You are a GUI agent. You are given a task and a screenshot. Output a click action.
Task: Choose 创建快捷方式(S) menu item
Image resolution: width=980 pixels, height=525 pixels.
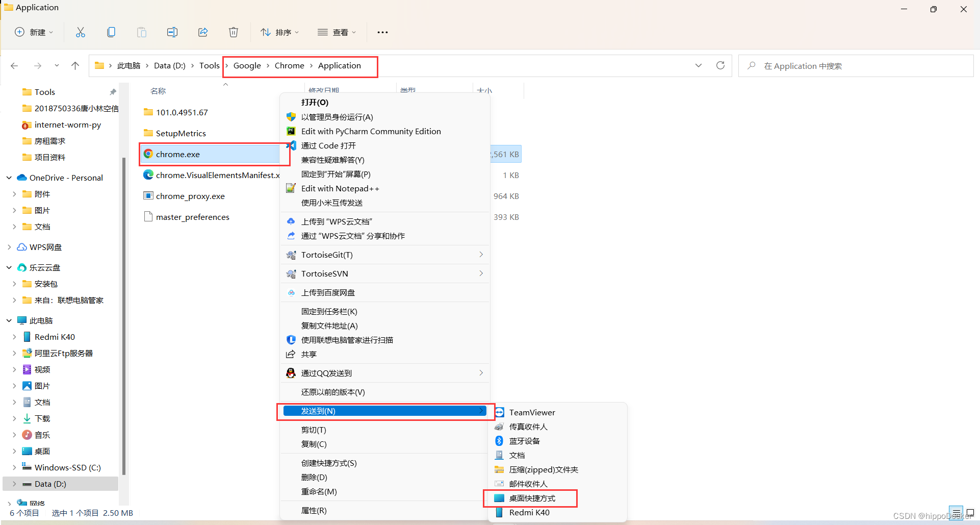385,463
